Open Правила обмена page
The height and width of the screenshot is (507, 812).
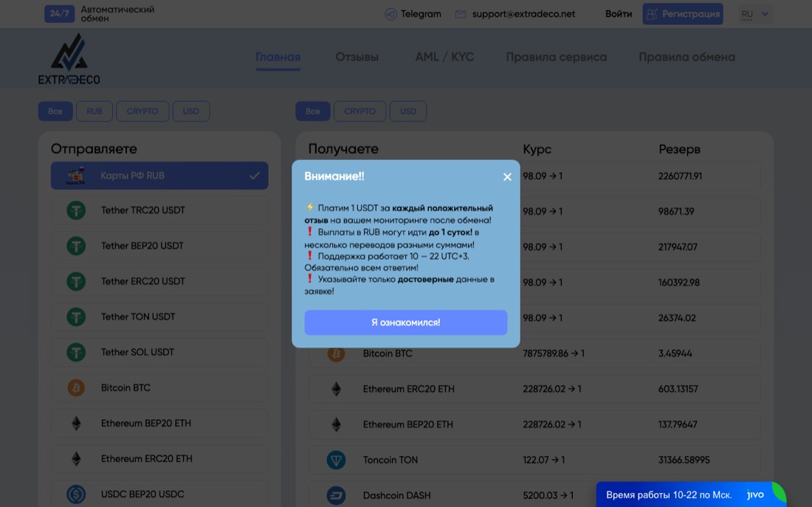pos(687,57)
